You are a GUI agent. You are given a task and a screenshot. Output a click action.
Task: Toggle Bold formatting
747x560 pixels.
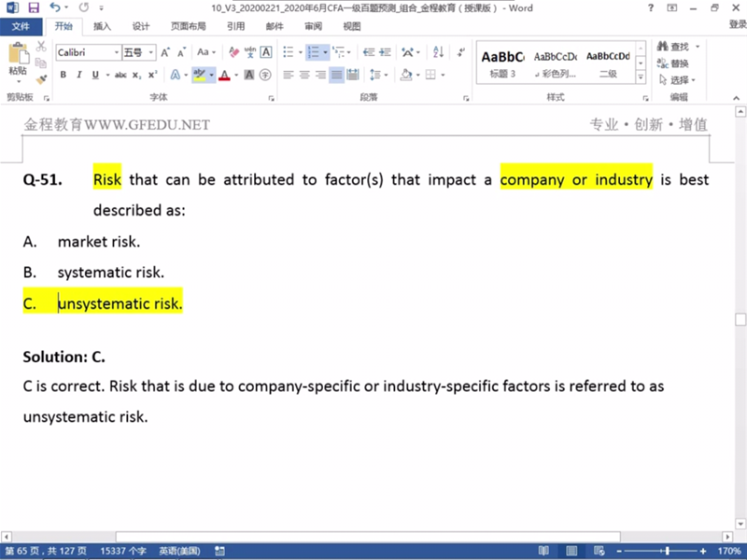pyautogui.click(x=63, y=75)
